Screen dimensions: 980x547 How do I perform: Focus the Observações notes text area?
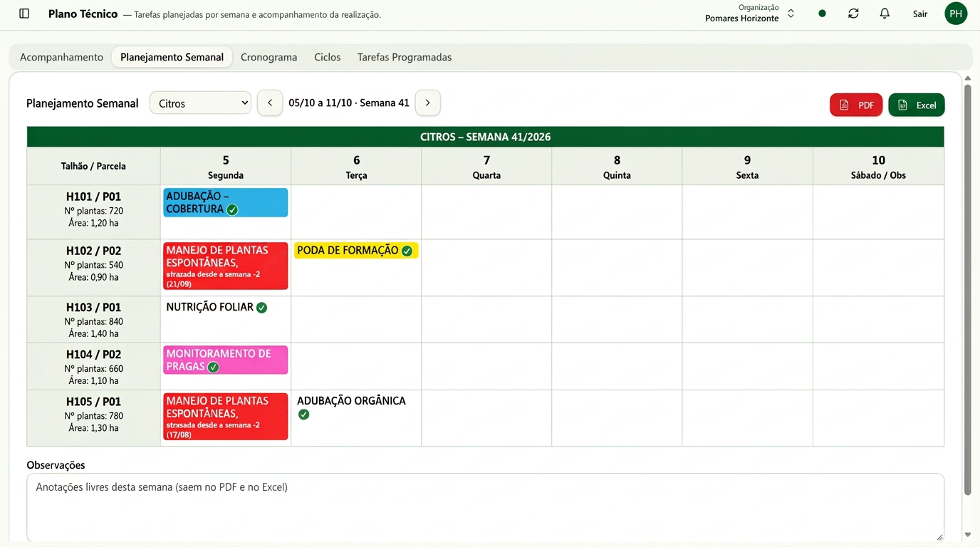[x=485, y=507]
